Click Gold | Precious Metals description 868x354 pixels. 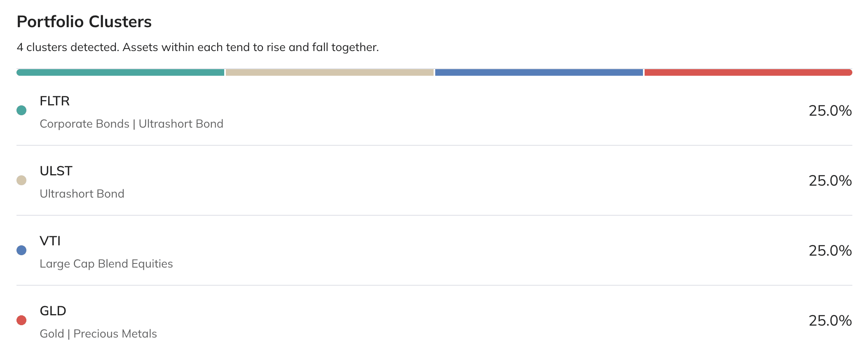tap(99, 334)
